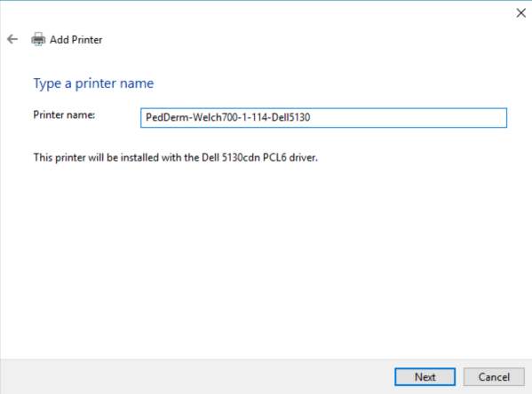This screenshot has height=394, width=532.
Task: Click the PCL6 driver information message
Action: click(176, 158)
